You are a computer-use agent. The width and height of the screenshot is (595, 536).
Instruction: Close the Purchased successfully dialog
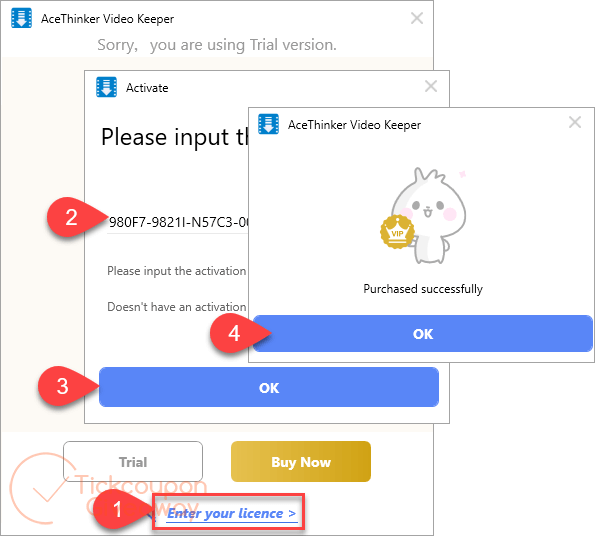575,122
